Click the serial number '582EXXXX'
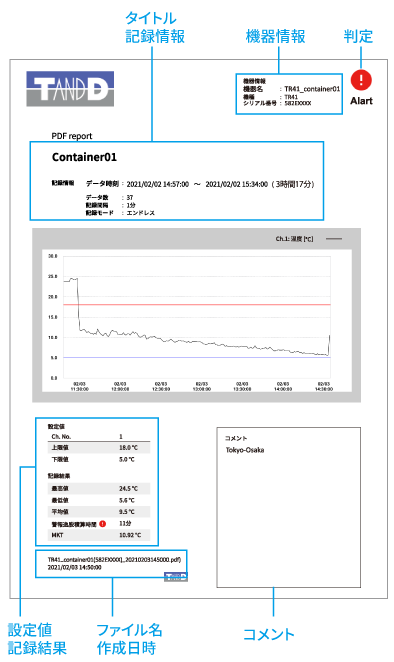 pyautogui.click(x=298, y=103)
